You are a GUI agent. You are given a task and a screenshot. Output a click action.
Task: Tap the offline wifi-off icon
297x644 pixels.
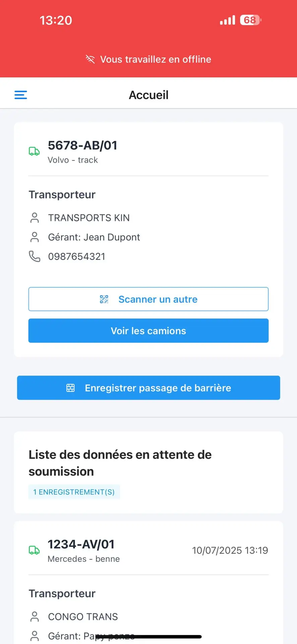(x=90, y=59)
